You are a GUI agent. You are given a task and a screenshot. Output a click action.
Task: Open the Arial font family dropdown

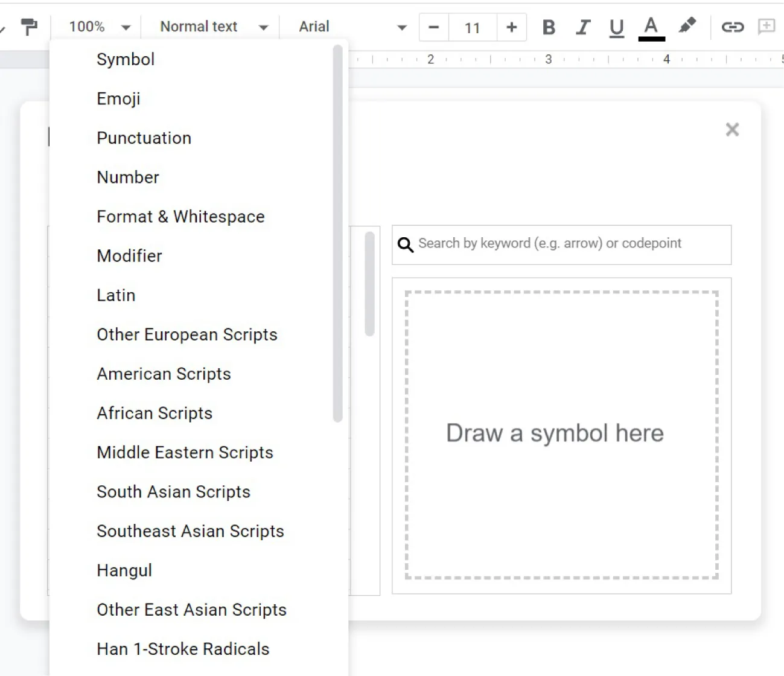coord(350,27)
